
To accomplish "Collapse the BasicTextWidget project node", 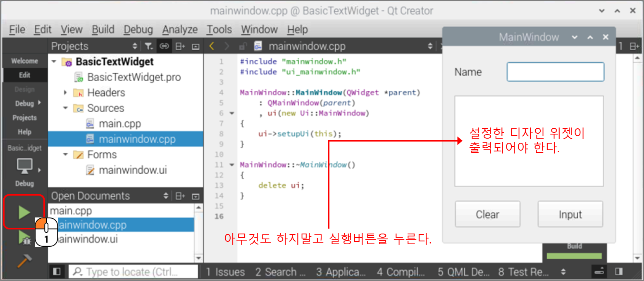I will (x=54, y=62).
